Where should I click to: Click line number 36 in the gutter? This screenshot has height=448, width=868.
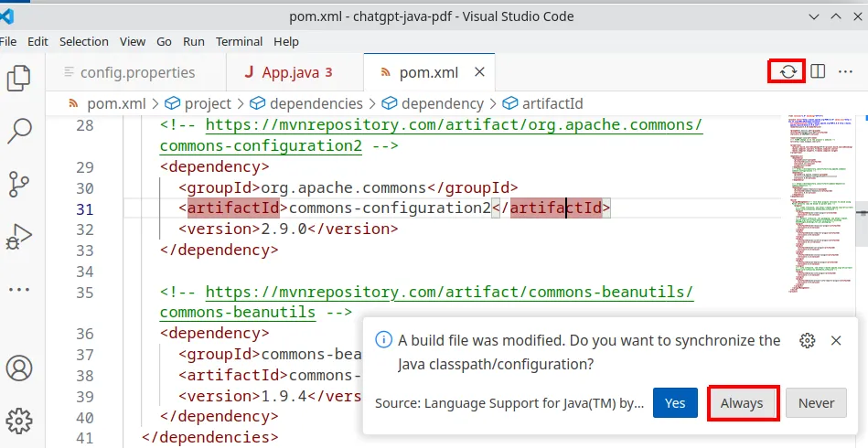(85, 334)
